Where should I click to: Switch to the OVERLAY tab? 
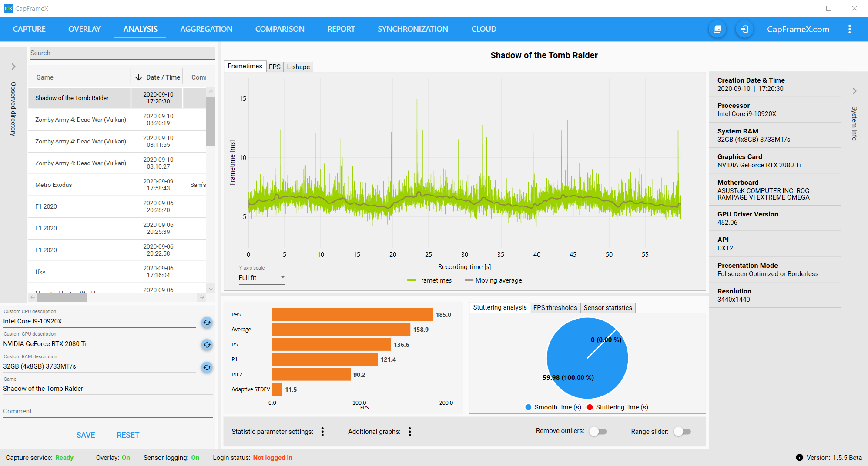(x=84, y=29)
